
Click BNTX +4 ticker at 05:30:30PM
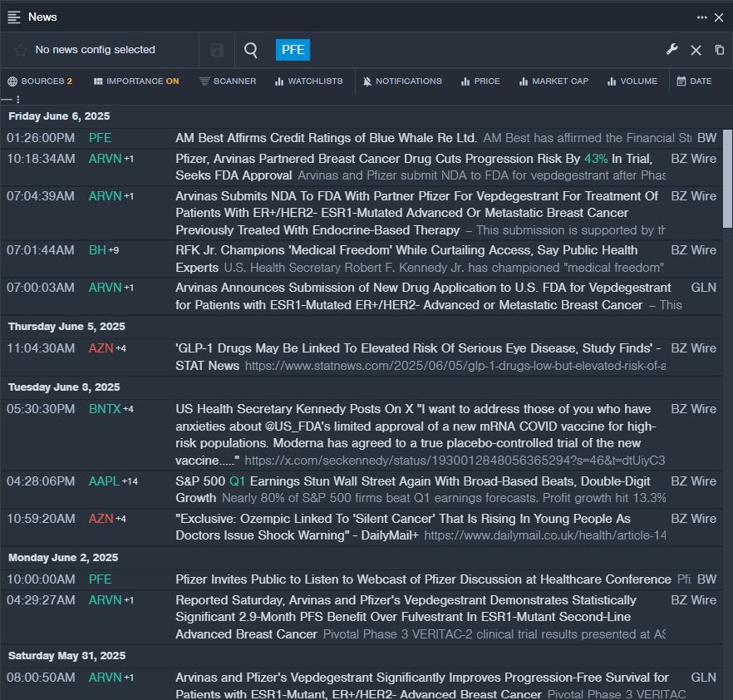(x=111, y=409)
